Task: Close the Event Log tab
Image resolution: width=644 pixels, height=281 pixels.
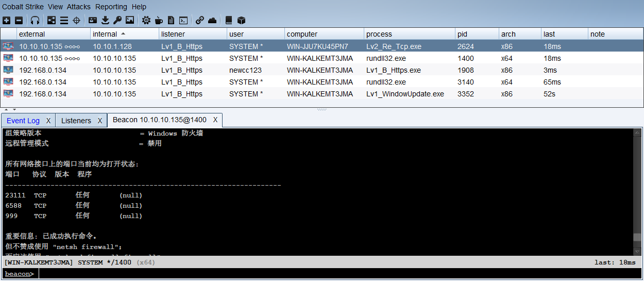Action: click(x=48, y=121)
